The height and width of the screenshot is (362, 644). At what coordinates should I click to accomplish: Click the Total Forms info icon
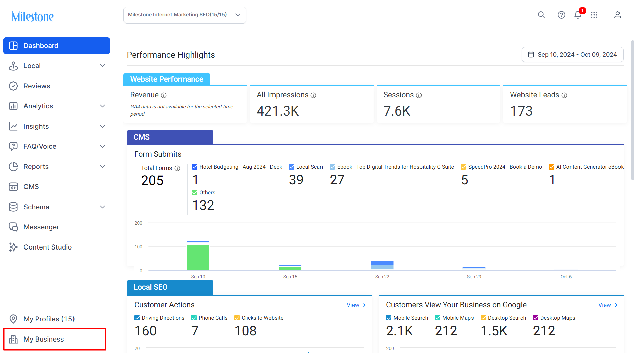click(x=177, y=168)
